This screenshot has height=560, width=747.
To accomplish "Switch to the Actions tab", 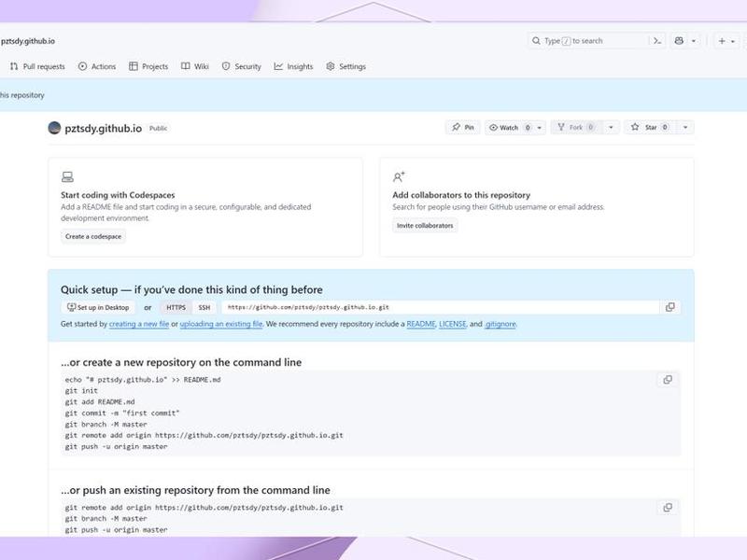I will [x=97, y=66].
